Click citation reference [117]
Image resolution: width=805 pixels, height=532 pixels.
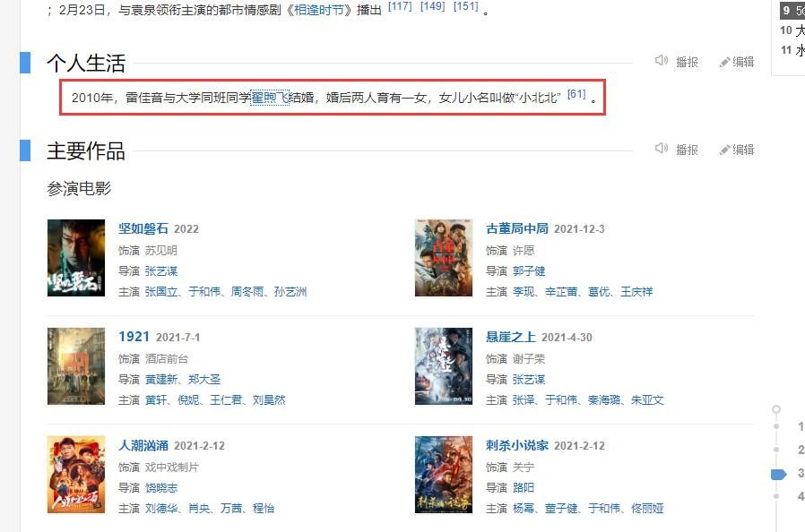(400, 6)
